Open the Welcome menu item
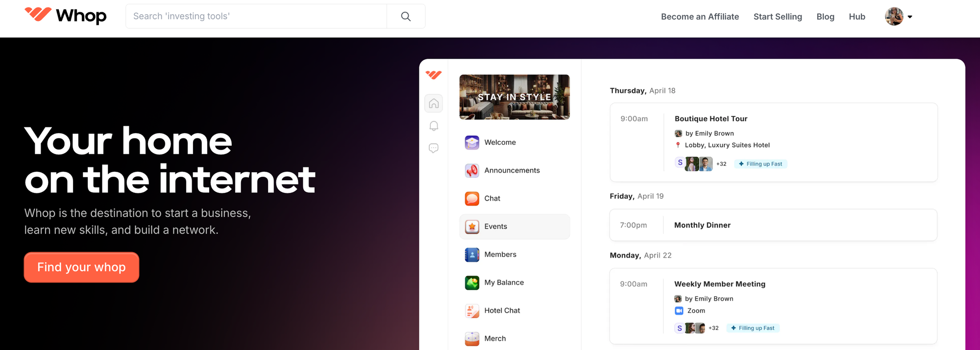The image size is (980, 350). pos(514,142)
